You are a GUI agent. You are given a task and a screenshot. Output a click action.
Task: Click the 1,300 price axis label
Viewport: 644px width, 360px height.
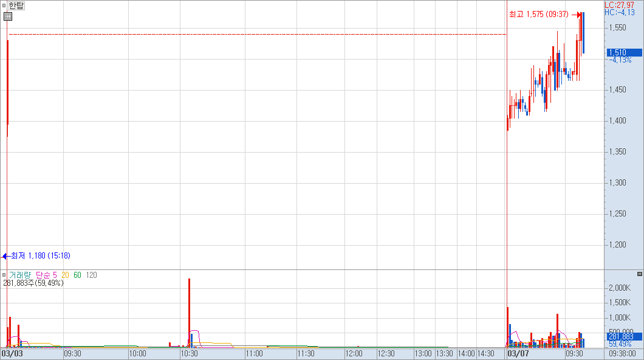pyautogui.click(x=617, y=182)
